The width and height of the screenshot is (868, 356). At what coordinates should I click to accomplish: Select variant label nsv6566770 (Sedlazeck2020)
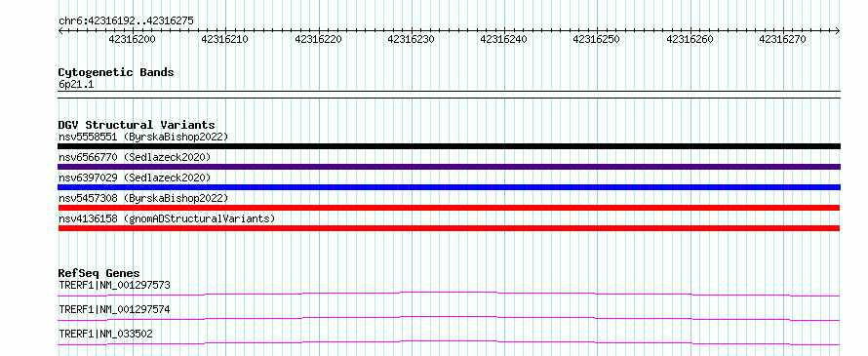135,157
